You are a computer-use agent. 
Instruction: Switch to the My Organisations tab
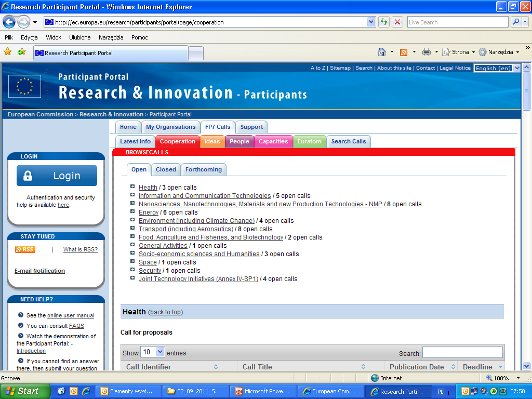point(170,127)
